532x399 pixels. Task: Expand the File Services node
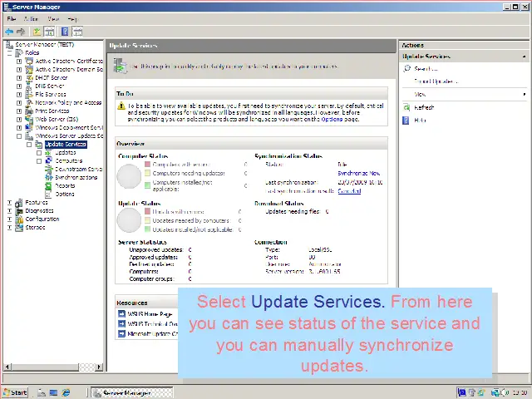tap(19, 95)
